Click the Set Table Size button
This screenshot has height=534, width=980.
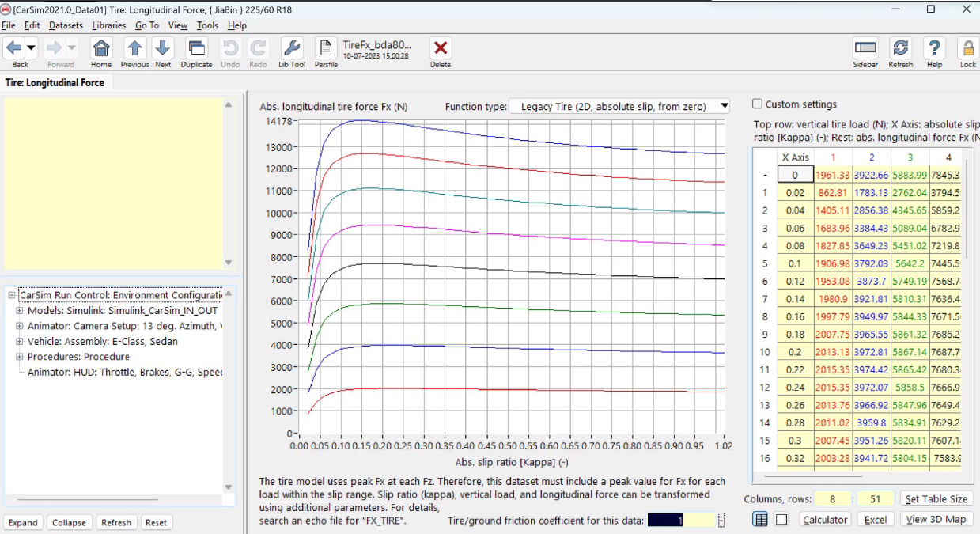tap(934, 498)
